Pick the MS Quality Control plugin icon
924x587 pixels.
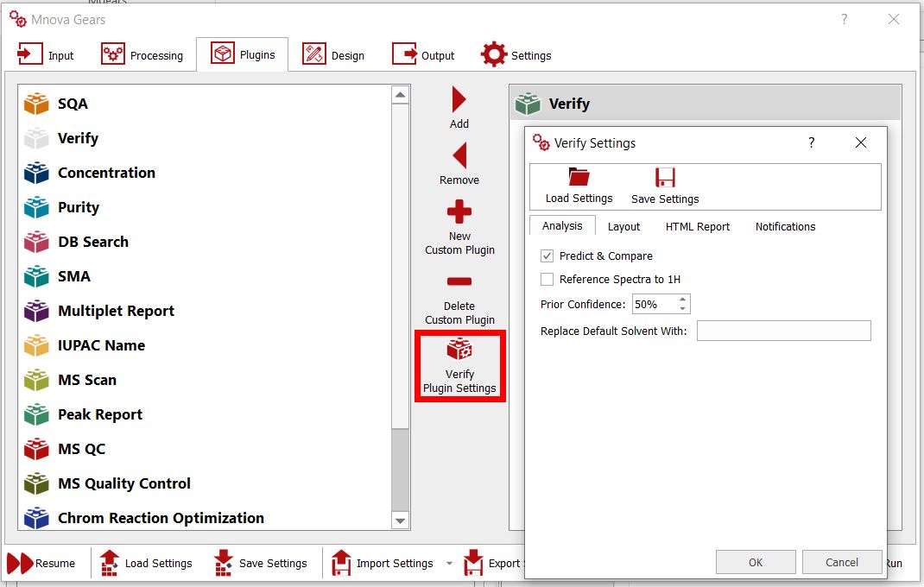pos(36,483)
